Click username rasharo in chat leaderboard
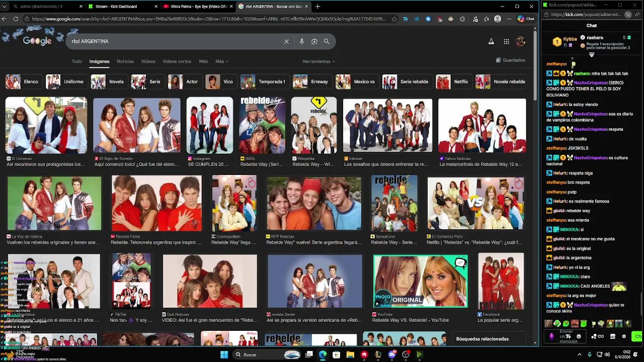The width and height of the screenshot is (644, 362). pyautogui.click(x=595, y=38)
